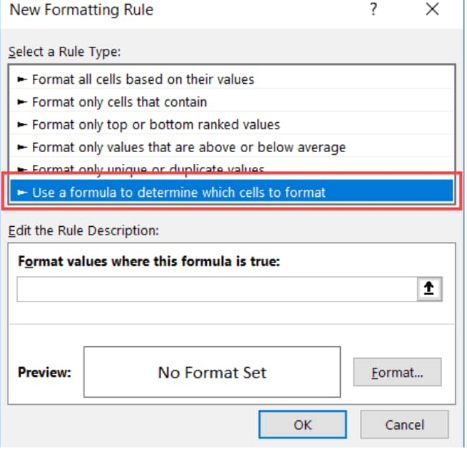Image resolution: width=467 pixels, height=453 pixels.
Task: Click the arrow bullet beside 'top or bottom ranked values'
Action: tap(22, 125)
